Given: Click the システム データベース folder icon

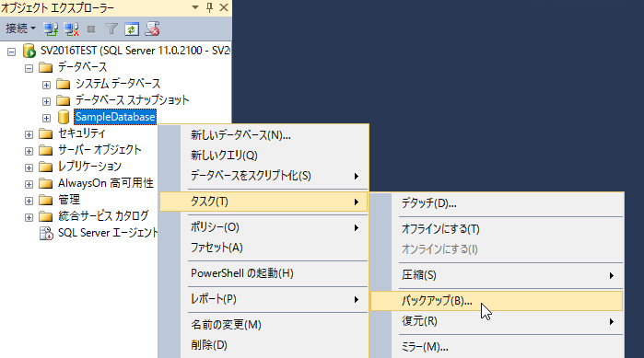Looking at the screenshot, I should (x=64, y=84).
